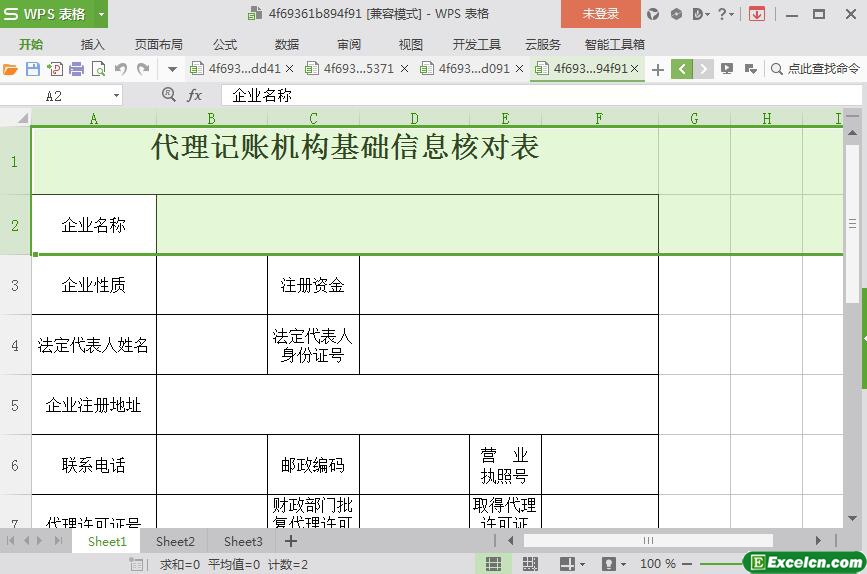Add a new sheet with plus icon
The width and height of the screenshot is (867, 574).
click(x=291, y=541)
